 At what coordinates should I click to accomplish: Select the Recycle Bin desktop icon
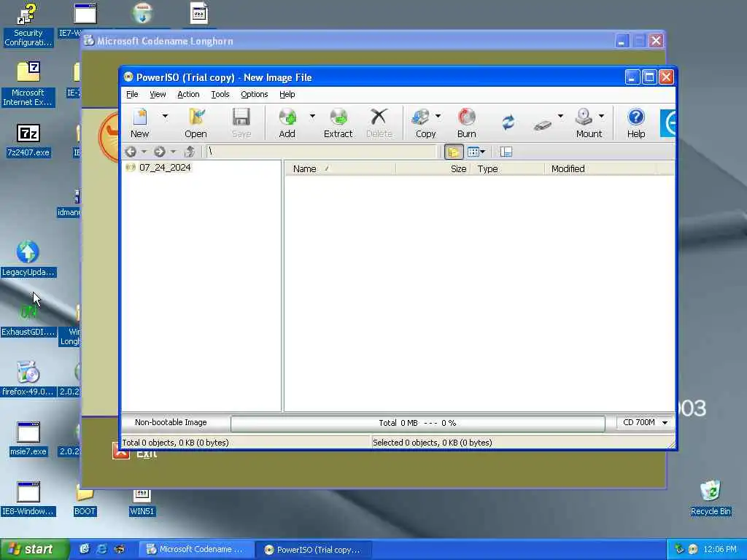[710, 498]
